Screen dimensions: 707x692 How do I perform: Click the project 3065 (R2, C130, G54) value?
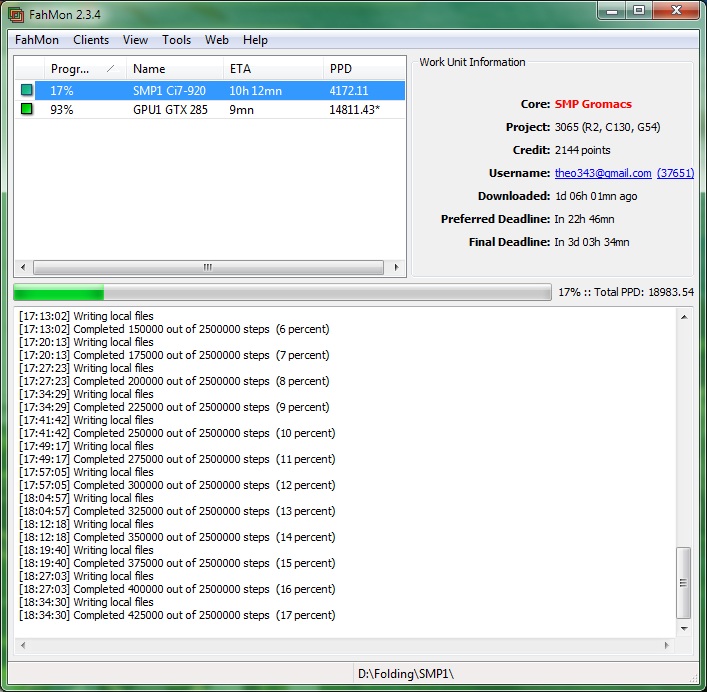607,127
